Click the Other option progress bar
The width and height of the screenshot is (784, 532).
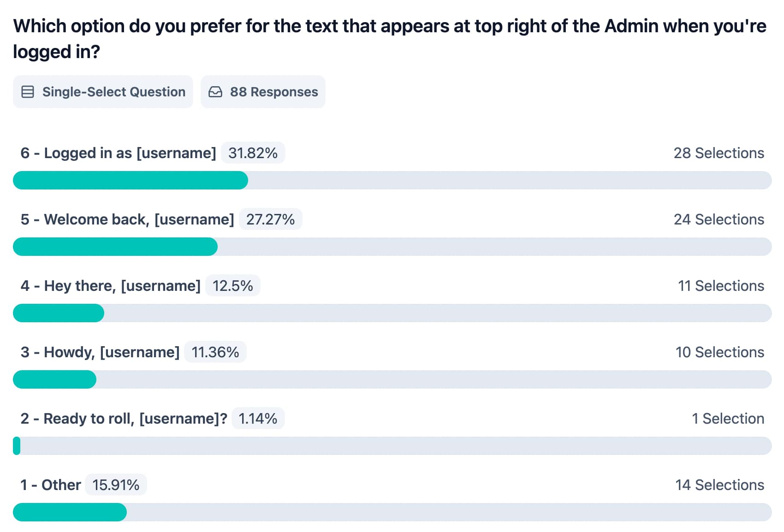[x=392, y=512]
